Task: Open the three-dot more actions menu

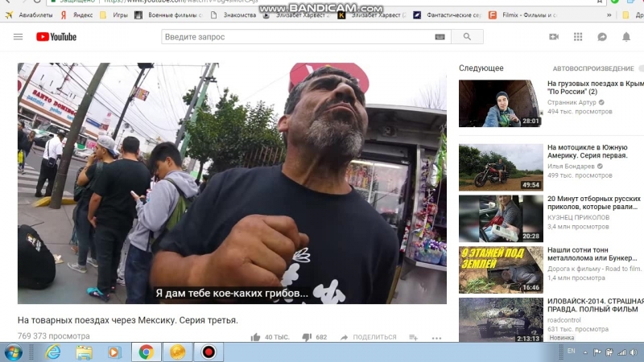Action: (436, 338)
